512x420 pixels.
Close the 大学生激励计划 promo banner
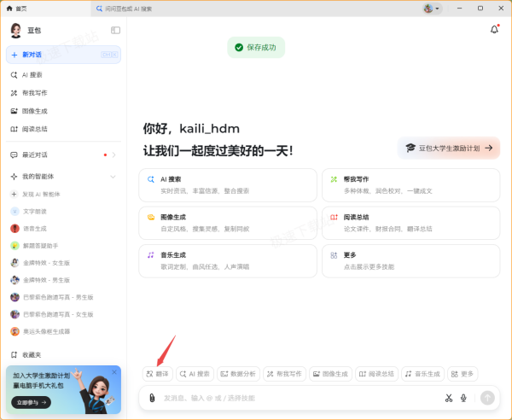[114, 372]
